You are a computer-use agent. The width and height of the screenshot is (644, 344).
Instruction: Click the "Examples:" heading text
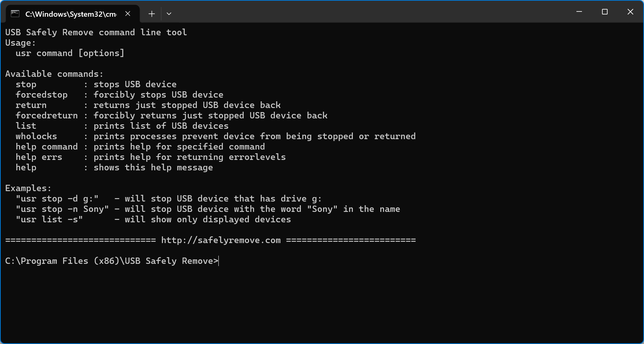tap(28, 189)
